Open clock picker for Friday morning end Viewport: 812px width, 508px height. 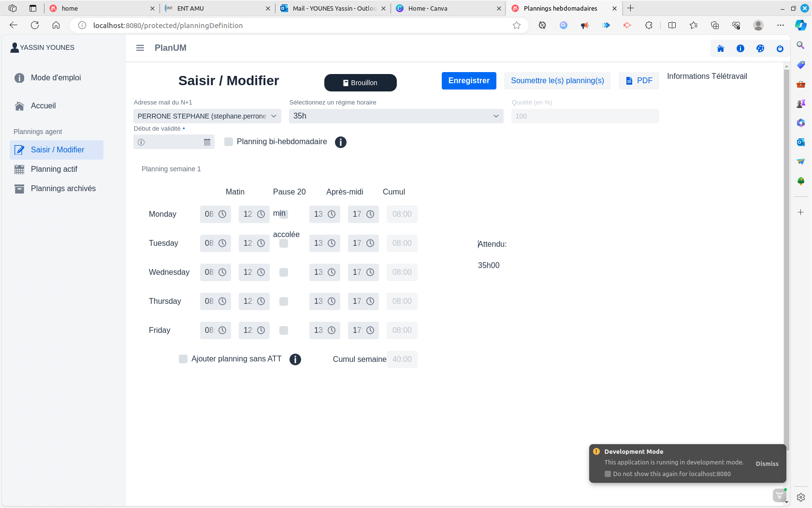tap(261, 330)
